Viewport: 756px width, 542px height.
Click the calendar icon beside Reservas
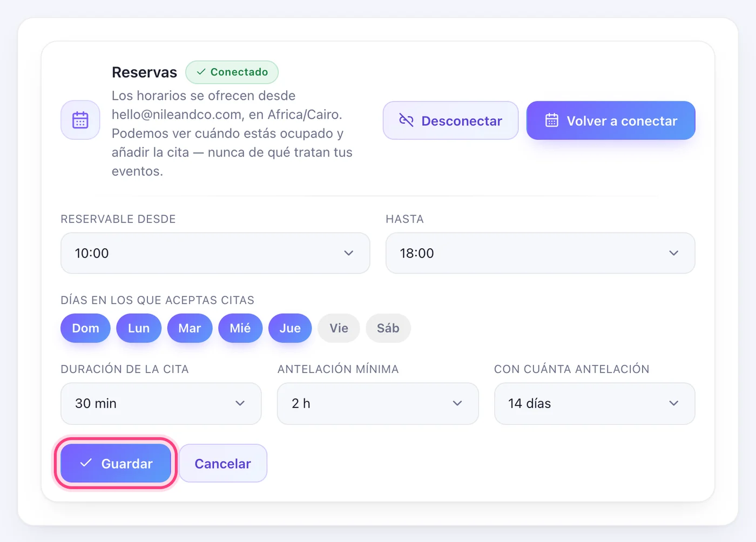[x=80, y=120]
